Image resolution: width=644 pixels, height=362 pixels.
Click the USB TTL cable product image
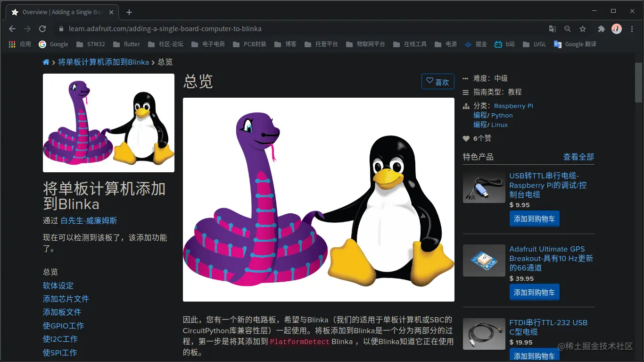[484, 187]
